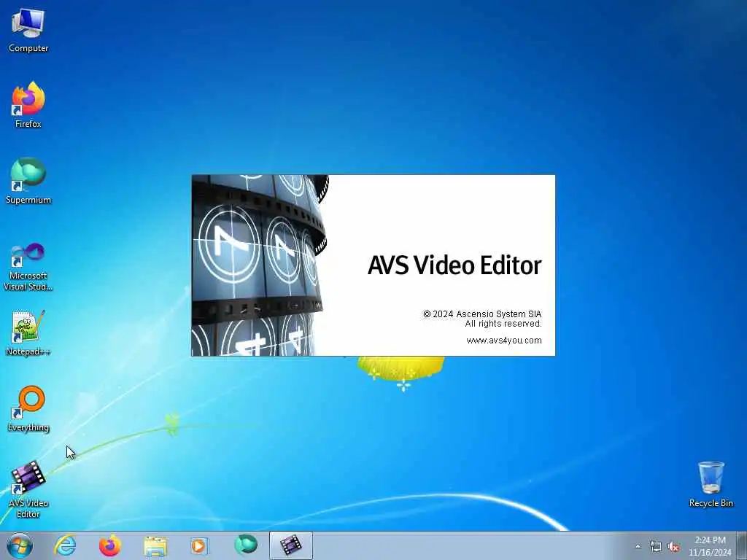Select the Microsoft Visual Studio desktop shortcut

(x=28, y=267)
